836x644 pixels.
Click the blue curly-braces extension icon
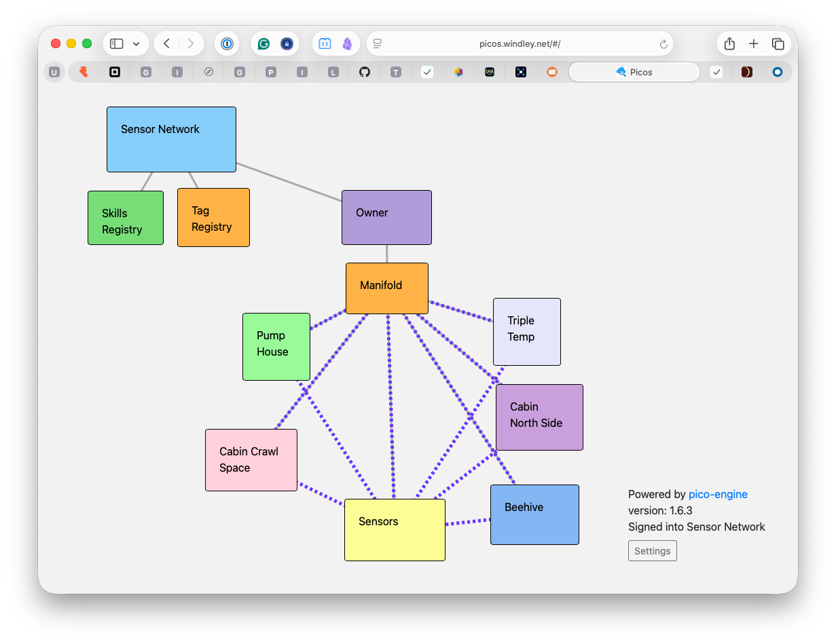325,43
